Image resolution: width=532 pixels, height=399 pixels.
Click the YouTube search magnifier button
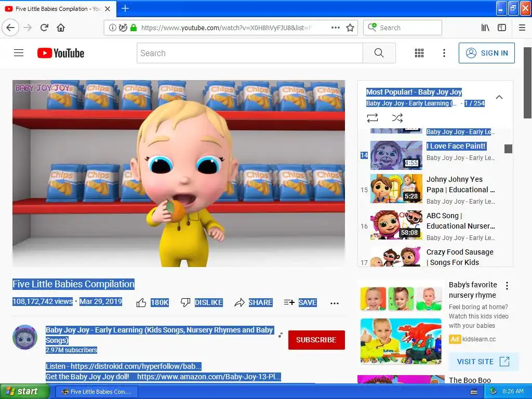(379, 53)
